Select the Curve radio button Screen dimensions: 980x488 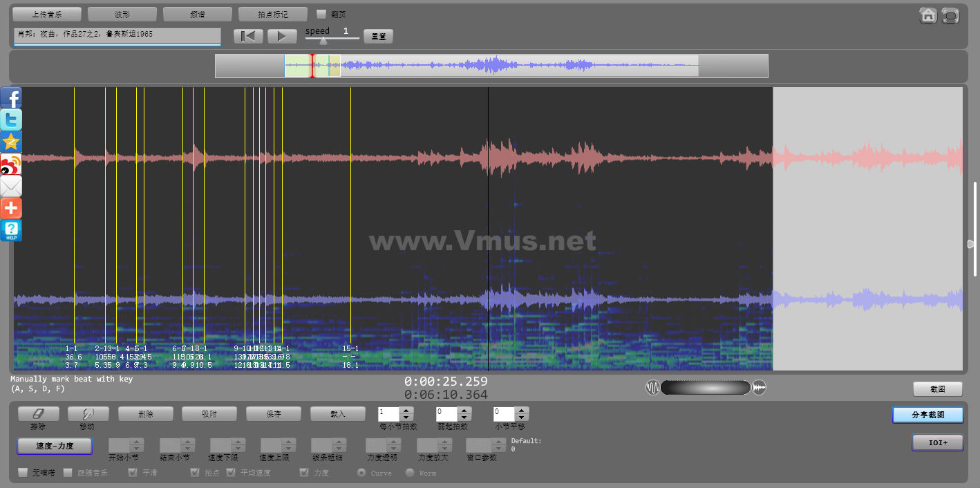(x=361, y=473)
